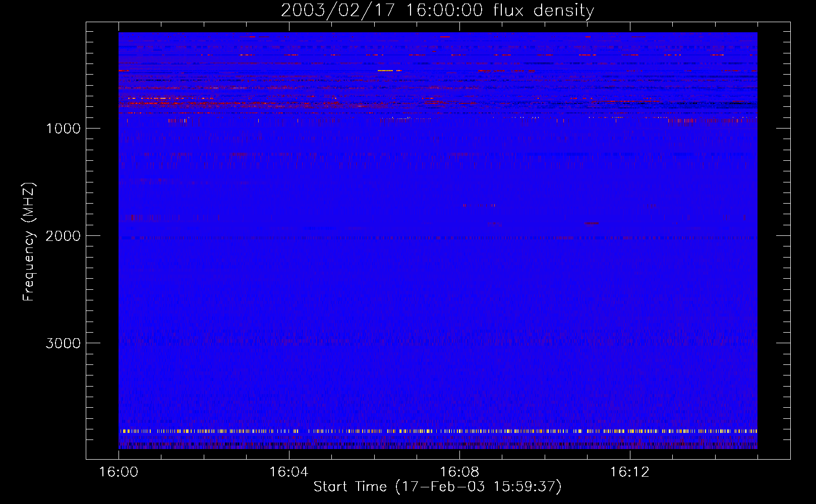Click the 16:00 time tick label

(119, 472)
